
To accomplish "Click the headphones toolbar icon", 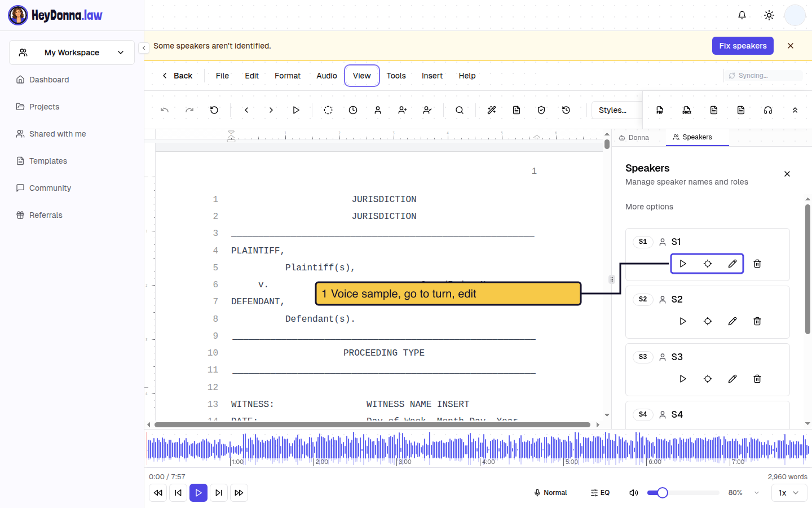I will pos(768,110).
